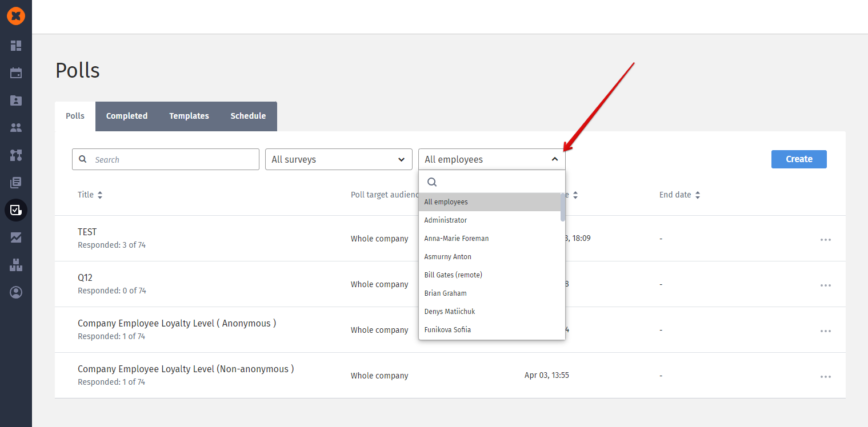The height and width of the screenshot is (427, 868).
Task: Open three-dot menu for TEST poll
Action: tap(826, 240)
